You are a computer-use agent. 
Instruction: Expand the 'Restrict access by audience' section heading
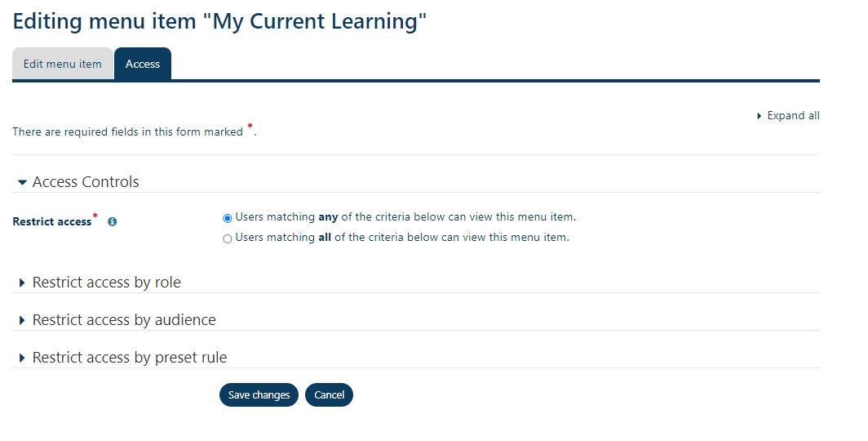pos(124,320)
